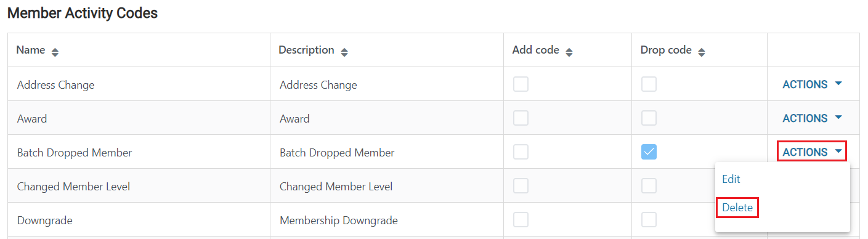Collapse ACTIONS dropdown for Batch Dropped Member

pyautogui.click(x=812, y=152)
